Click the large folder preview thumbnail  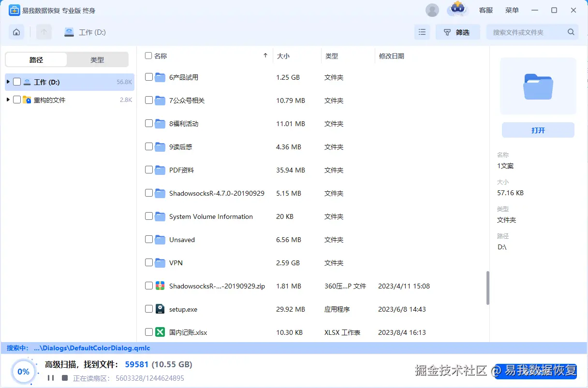[538, 86]
